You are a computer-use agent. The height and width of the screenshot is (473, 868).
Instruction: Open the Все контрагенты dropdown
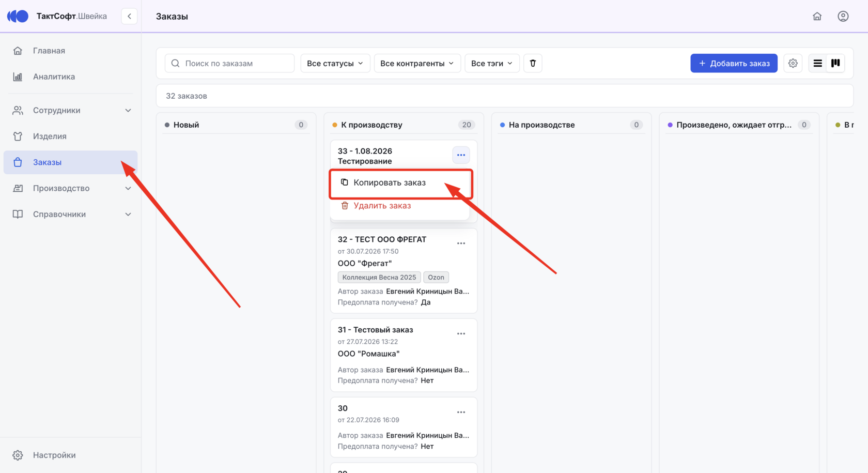(x=417, y=63)
